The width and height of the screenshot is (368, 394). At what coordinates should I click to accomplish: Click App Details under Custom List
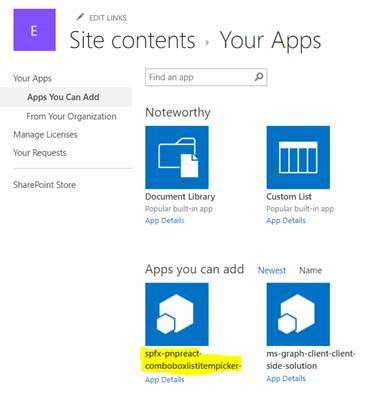tap(286, 220)
